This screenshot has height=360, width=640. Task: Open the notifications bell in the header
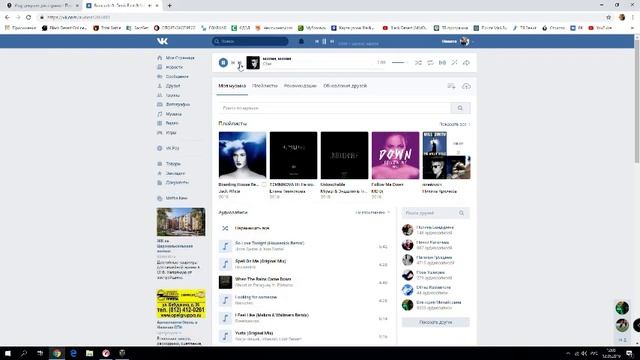[x=301, y=41]
